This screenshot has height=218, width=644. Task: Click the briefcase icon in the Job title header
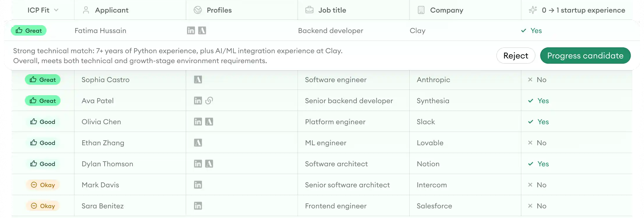click(309, 10)
